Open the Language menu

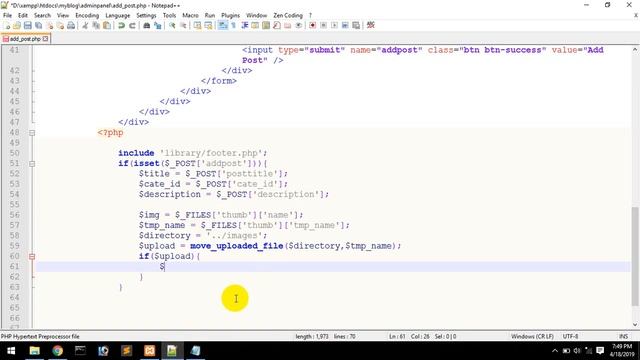click(x=118, y=15)
